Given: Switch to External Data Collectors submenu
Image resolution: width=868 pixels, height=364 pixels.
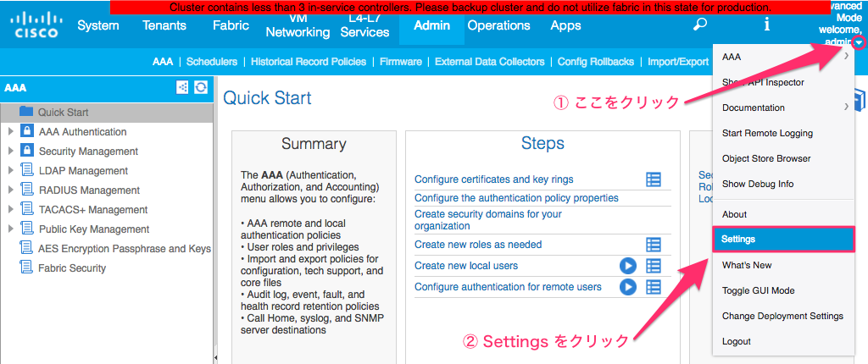Looking at the screenshot, I should [x=489, y=62].
